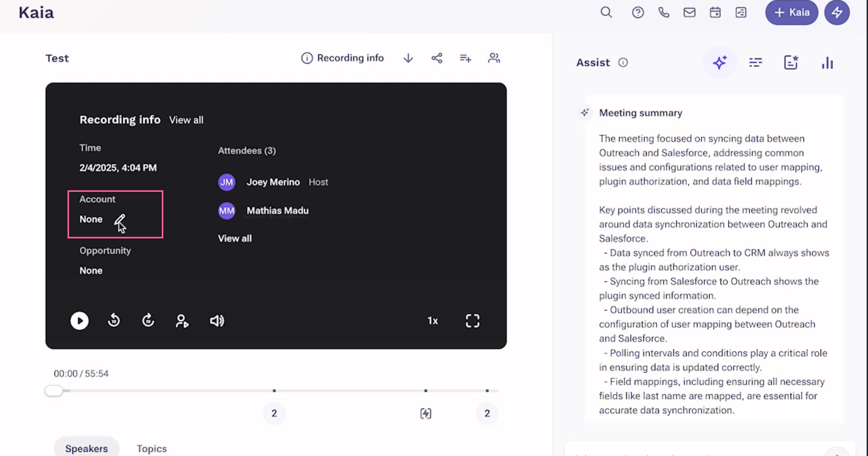Open the notes tab in Assist

click(x=791, y=62)
